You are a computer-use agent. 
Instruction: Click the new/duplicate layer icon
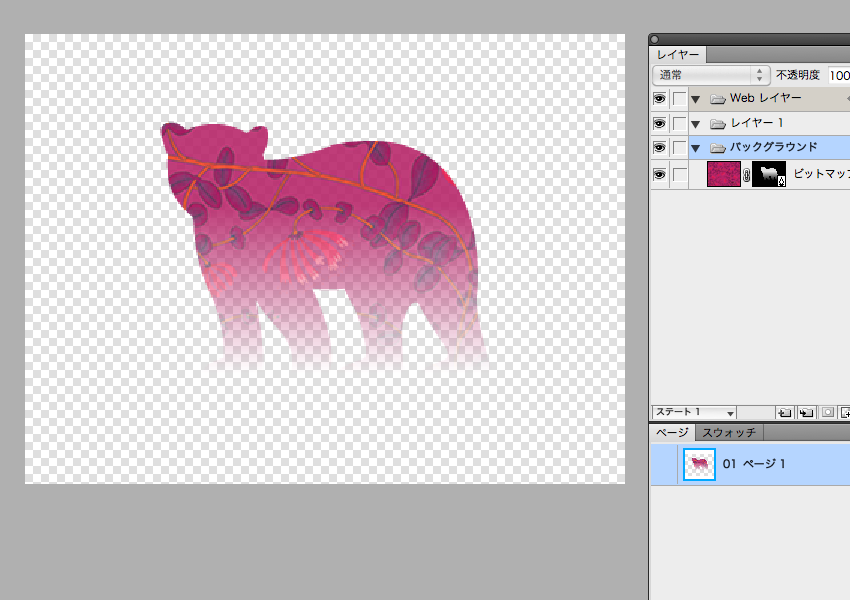tap(784, 412)
